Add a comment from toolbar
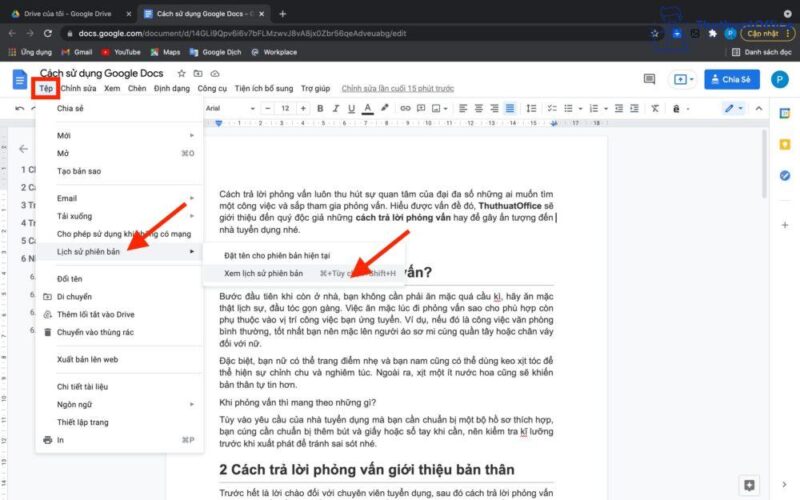Viewport: 800px width, 500px height. [421, 108]
